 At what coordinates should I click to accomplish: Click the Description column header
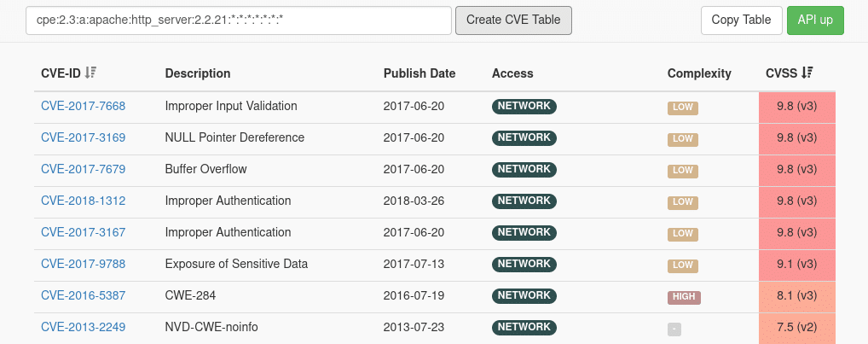pos(198,73)
